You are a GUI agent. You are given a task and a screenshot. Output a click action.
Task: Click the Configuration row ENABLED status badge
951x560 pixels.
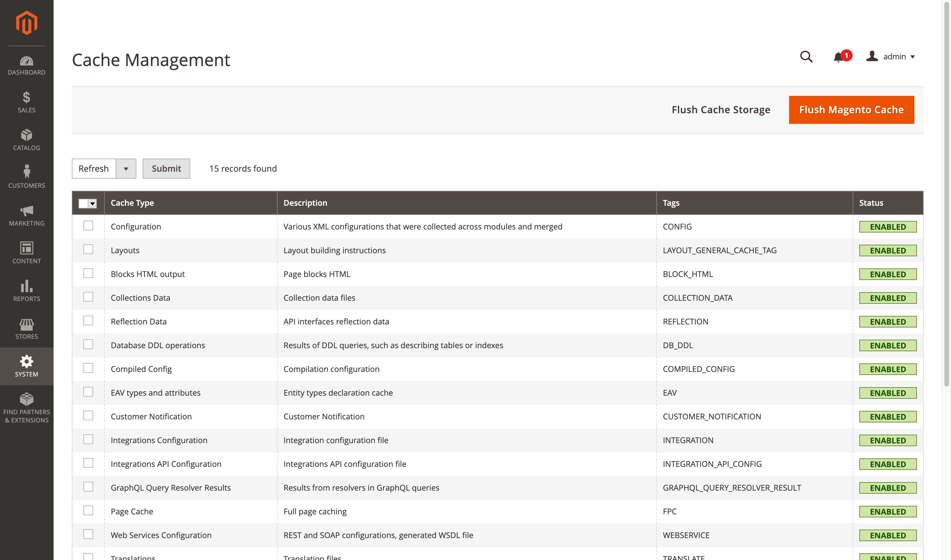point(888,226)
